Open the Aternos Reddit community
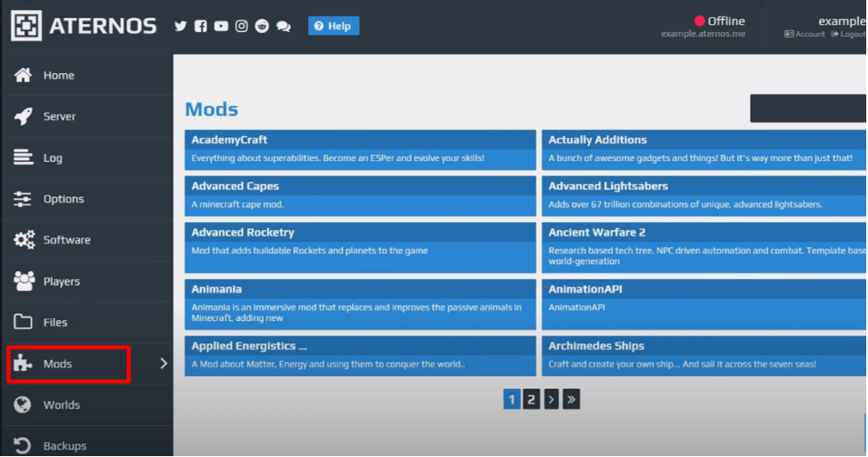 (262, 26)
